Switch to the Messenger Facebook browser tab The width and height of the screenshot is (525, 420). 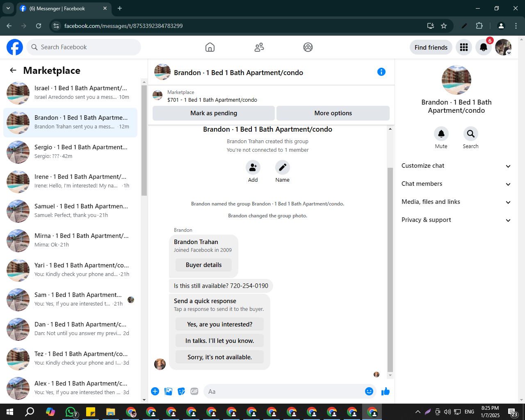64,8
